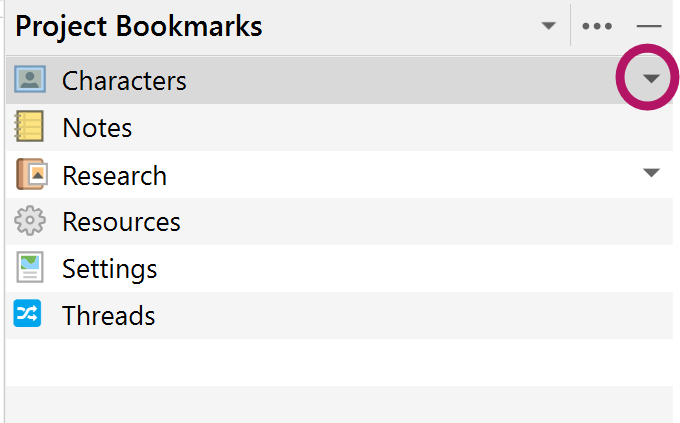Image resolution: width=680 pixels, height=423 pixels.
Task: Select the Research bookmark text
Action: [114, 176]
